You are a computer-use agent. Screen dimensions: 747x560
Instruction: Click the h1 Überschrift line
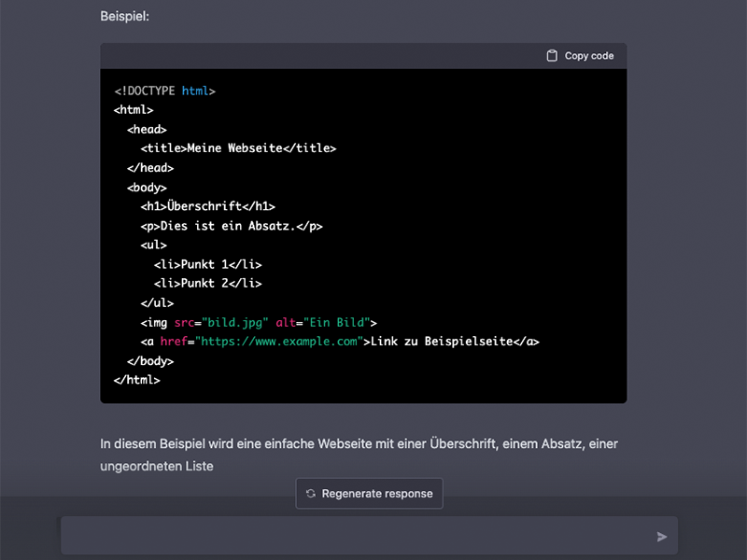(x=207, y=205)
